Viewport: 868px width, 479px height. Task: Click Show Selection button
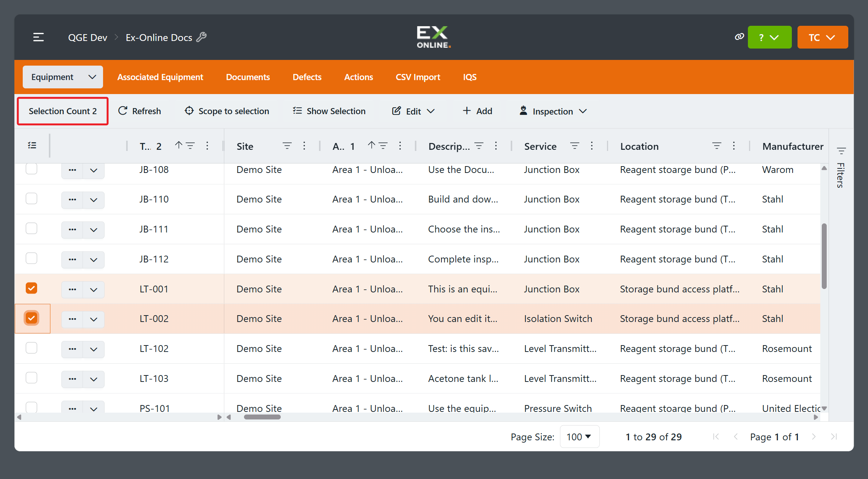[x=329, y=111]
